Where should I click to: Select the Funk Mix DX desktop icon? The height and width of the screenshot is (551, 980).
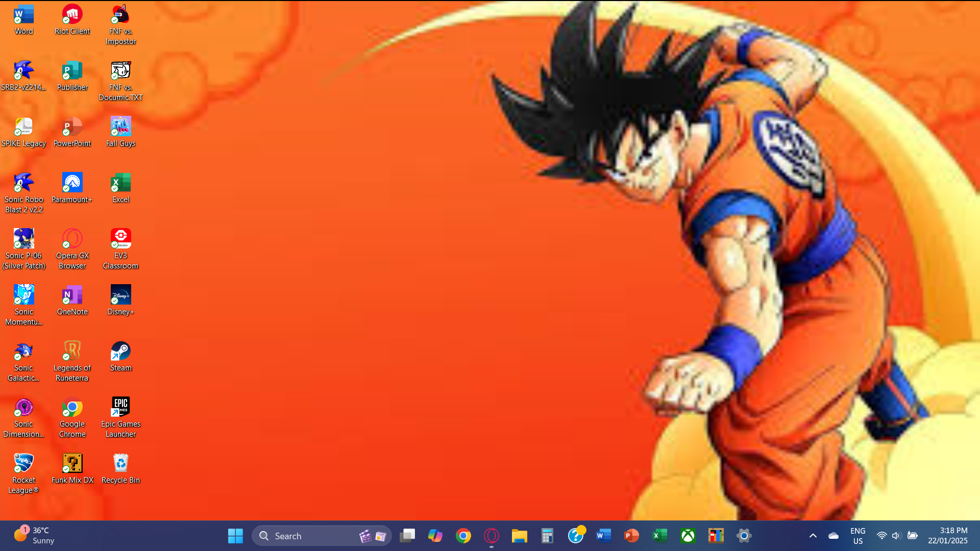click(x=72, y=469)
